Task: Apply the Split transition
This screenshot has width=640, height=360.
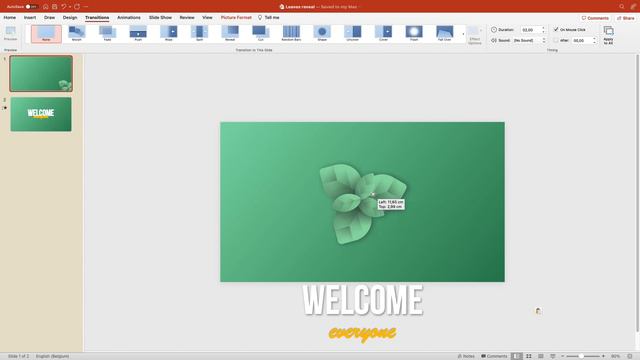Action: pos(199,33)
